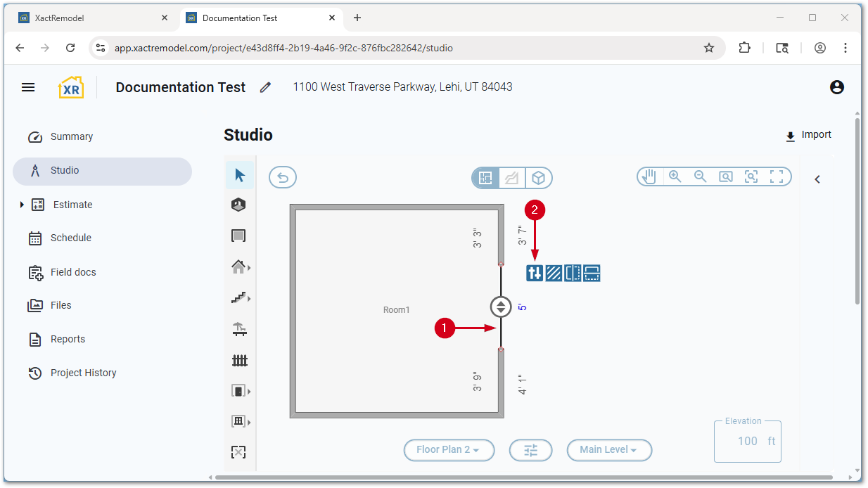Switch to 2D floor plan view
Viewport: 868px width, 488px height.
pos(485,179)
